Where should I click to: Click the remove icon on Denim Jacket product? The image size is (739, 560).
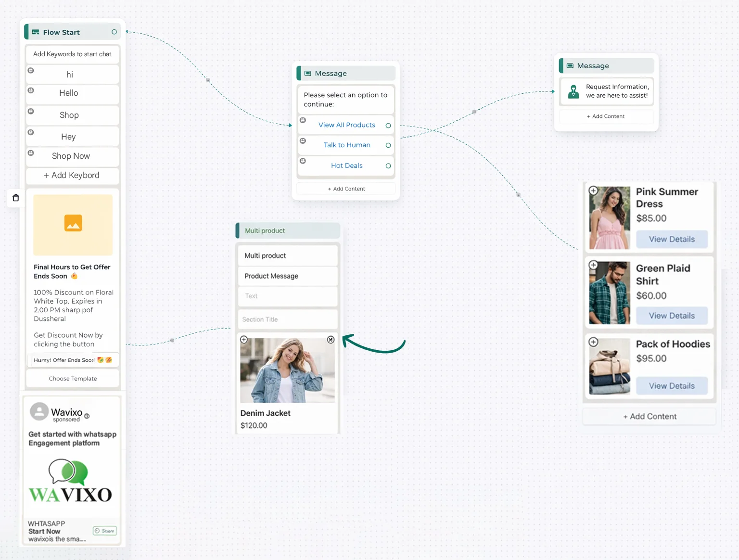coord(331,340)
